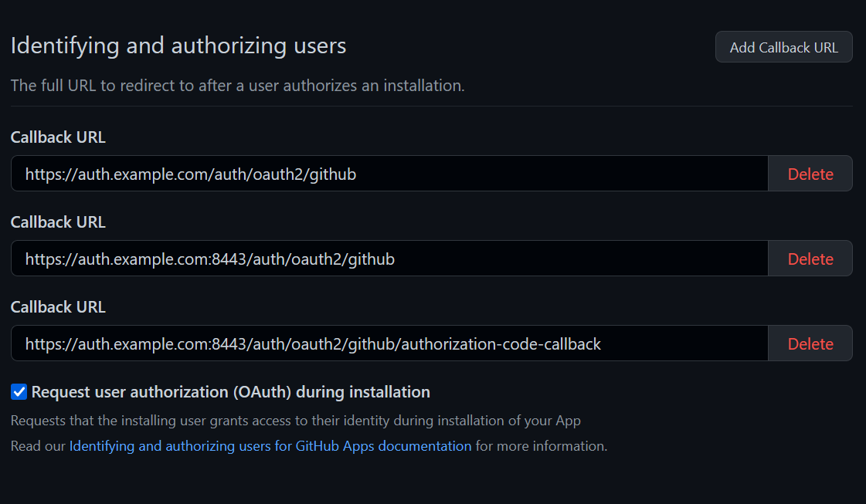Delete the callback URL with port 8443
Viewport: 866px width, 504px height.
810,258
